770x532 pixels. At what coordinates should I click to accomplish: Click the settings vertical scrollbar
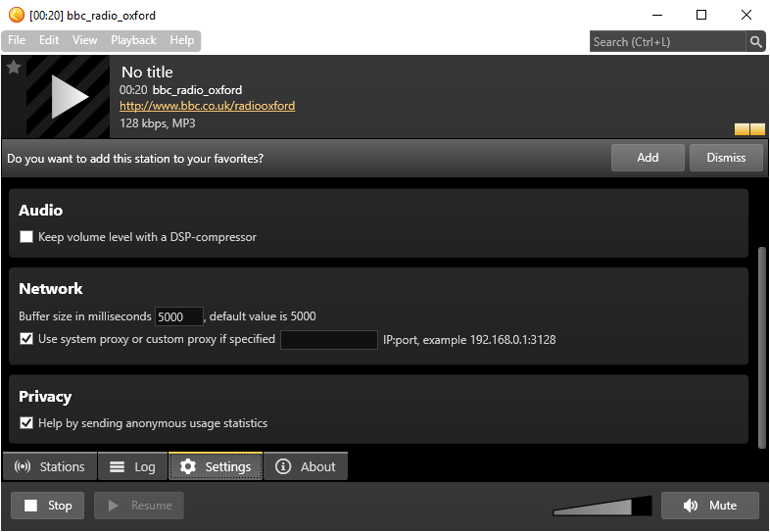coord(762,347)
